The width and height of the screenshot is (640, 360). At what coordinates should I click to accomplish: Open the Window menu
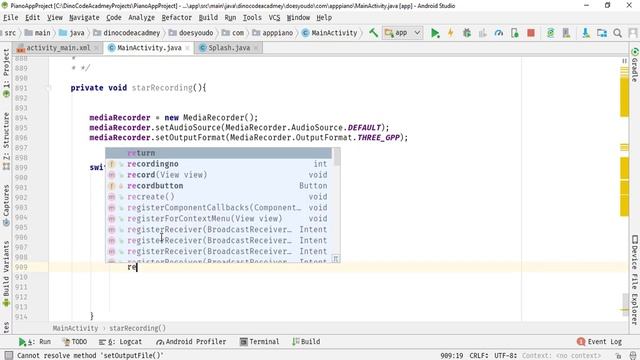click(x=298, y=18)
